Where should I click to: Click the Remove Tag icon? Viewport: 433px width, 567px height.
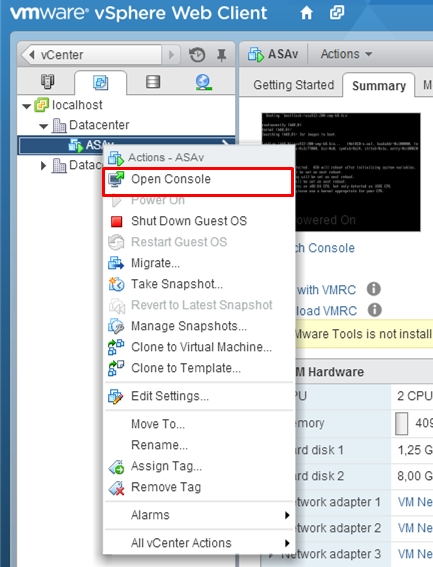pyautogui.click(x=116, y=488)
